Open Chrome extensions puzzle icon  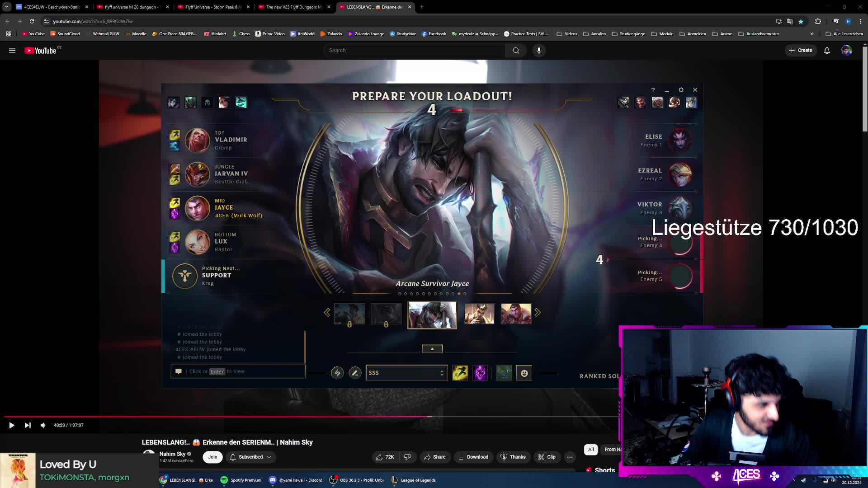pyautogui.click(x=818, y=21)
